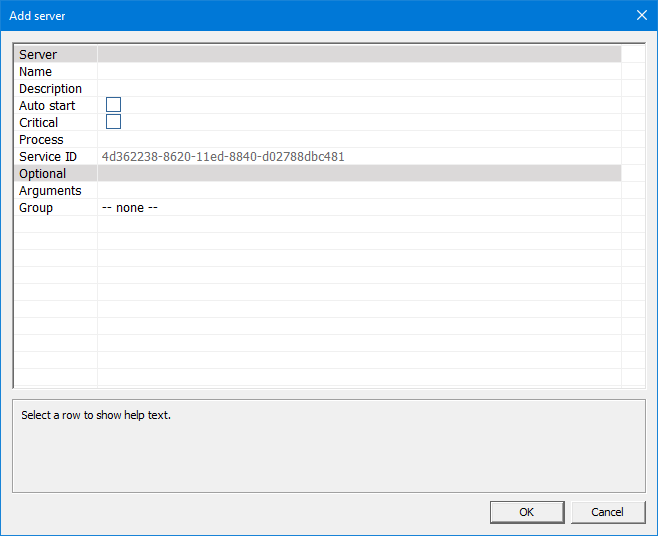Select the Auto start row label

[47, 106]
